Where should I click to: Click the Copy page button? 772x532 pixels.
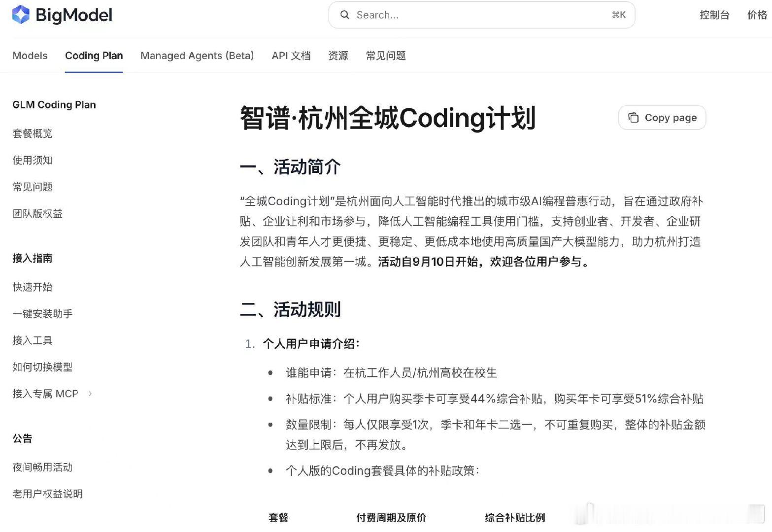[662, 118]
